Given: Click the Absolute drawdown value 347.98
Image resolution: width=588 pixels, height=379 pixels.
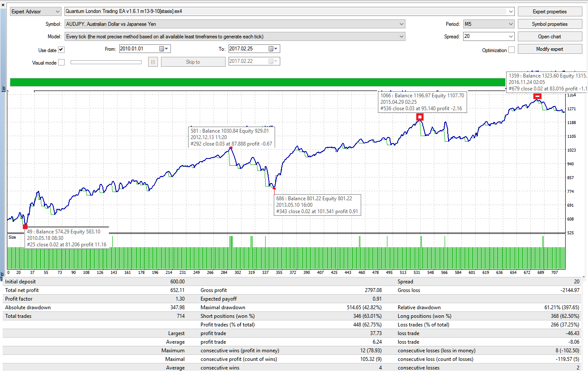Looking at the screenshot, I should click(178, 308).
